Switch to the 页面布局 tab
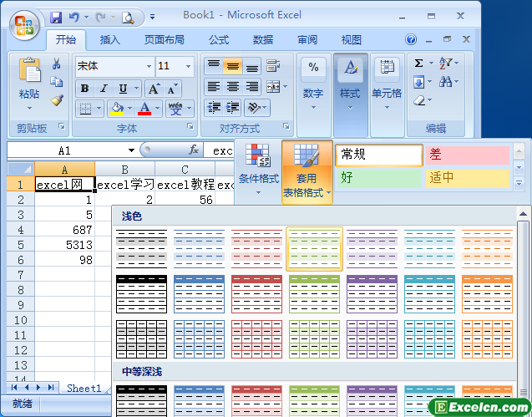532x417 pixels. pyautogui.click(x=165, y=40)
